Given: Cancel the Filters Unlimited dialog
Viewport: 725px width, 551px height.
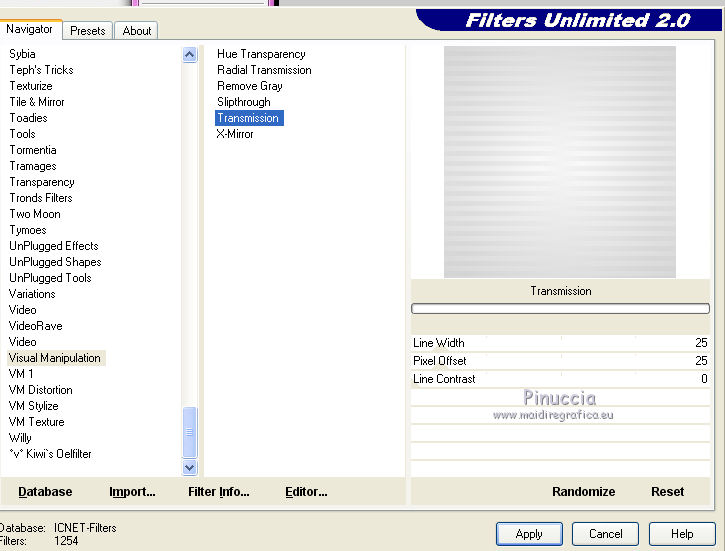Looking at the screenshot, I should click(606, 534).
